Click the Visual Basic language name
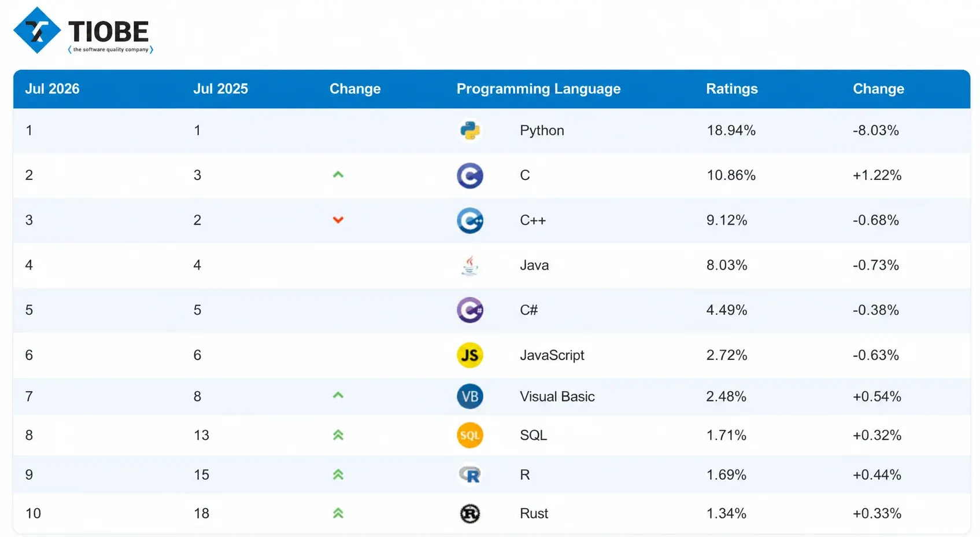Screen dimensions: 980x537 pyautogui.click(x=557, y=396)
